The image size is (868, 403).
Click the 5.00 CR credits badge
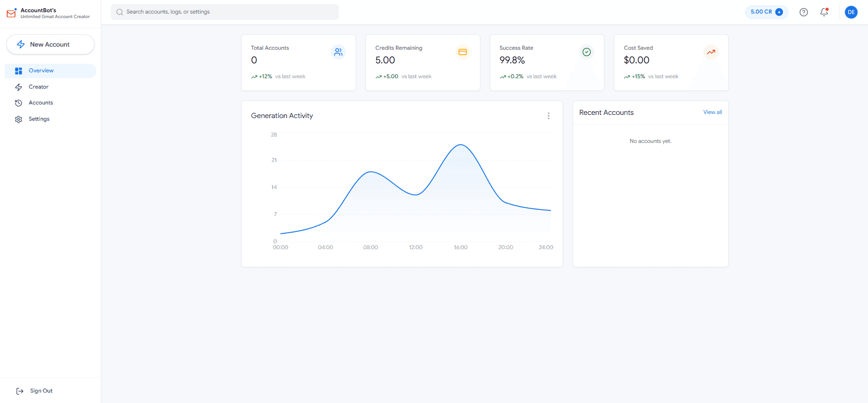coord(761,12)
